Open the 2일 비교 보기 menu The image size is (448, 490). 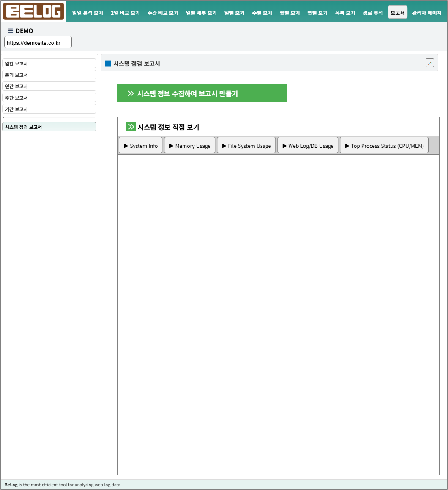coord(125,13)
